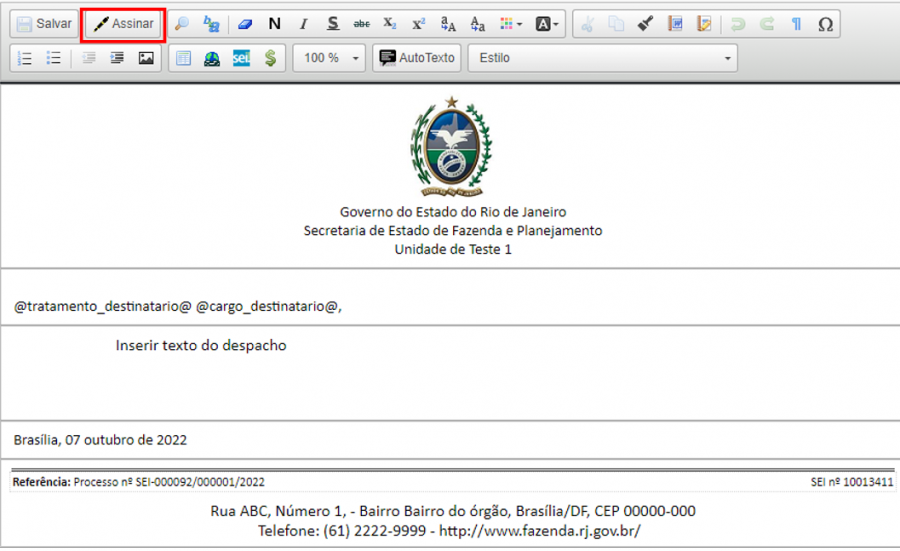Click the Remove Format eraser icon

[x=245, y=24]
